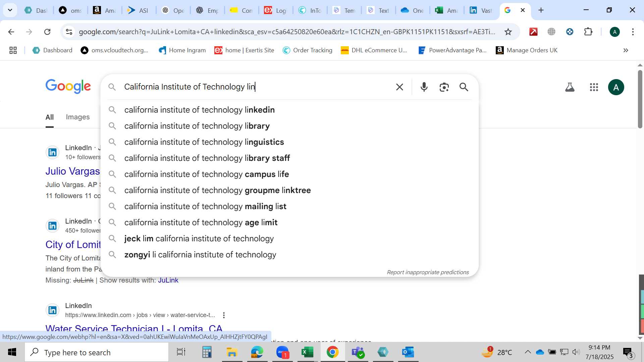Start voice search with the microphone icon
Screen dimensions: 644x362
[424, 87]
